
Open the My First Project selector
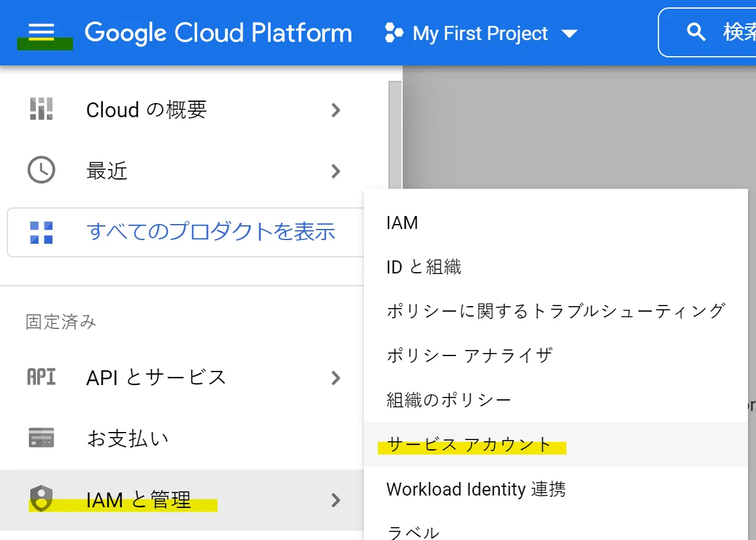click(481, 33)
